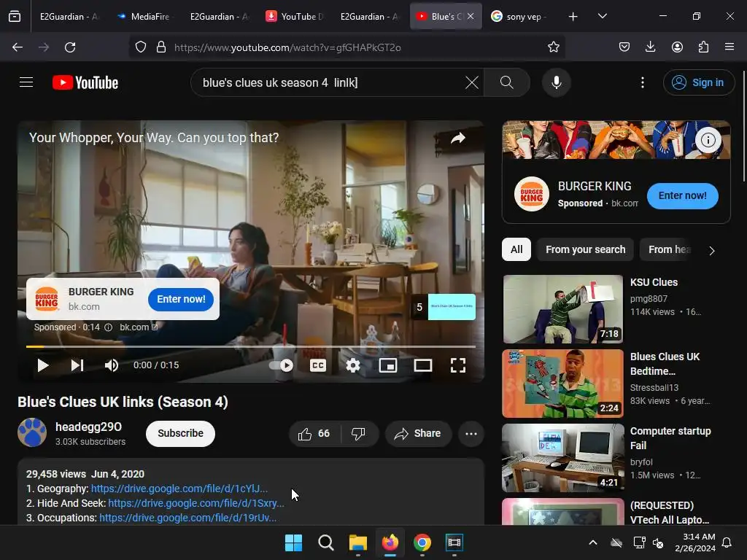Bookmark this page with star
747x560 pixels.
pyautogui.click(x=553, y=47)
